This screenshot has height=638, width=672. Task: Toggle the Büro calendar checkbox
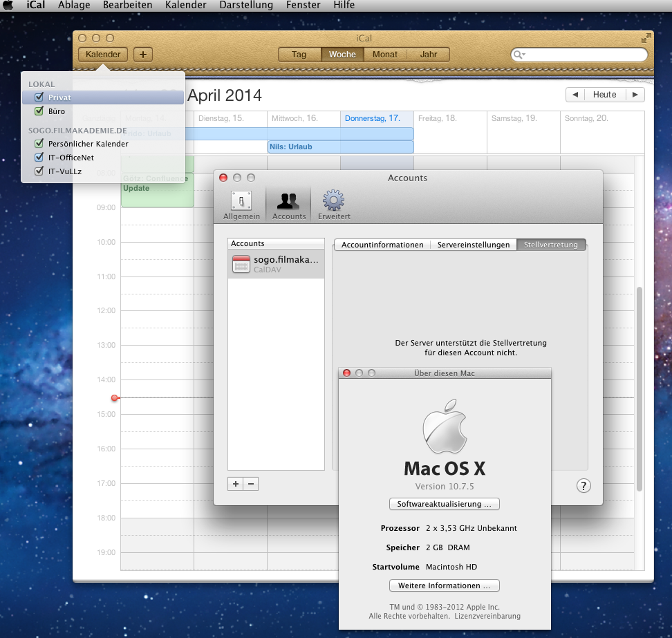tap(39, 111)
